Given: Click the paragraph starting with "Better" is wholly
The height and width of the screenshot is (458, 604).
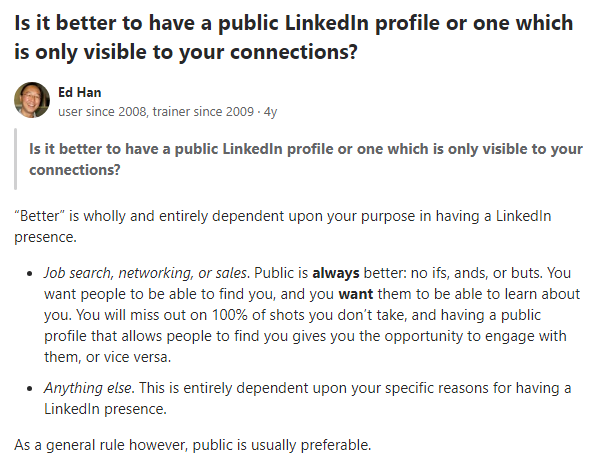Looking at the screenshot, I should tap(282, 226).
